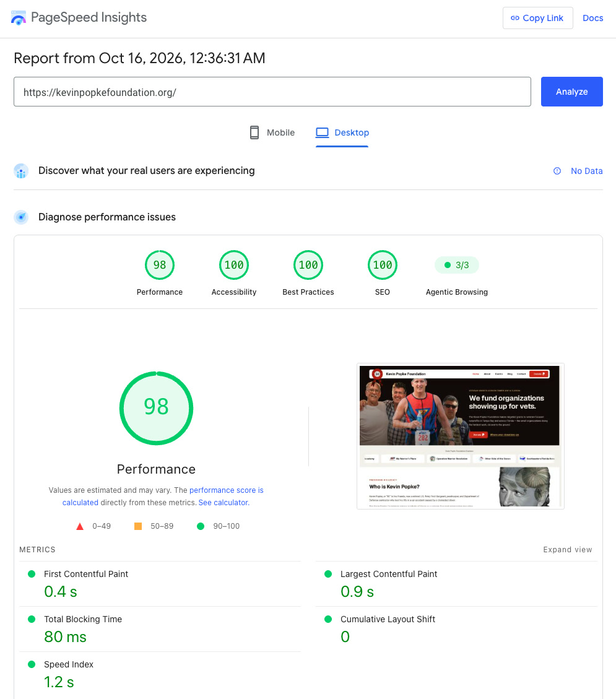The width and height of the screenshot is (616, 699).
Task: Click the report date heading
Action: coord(139,58)
